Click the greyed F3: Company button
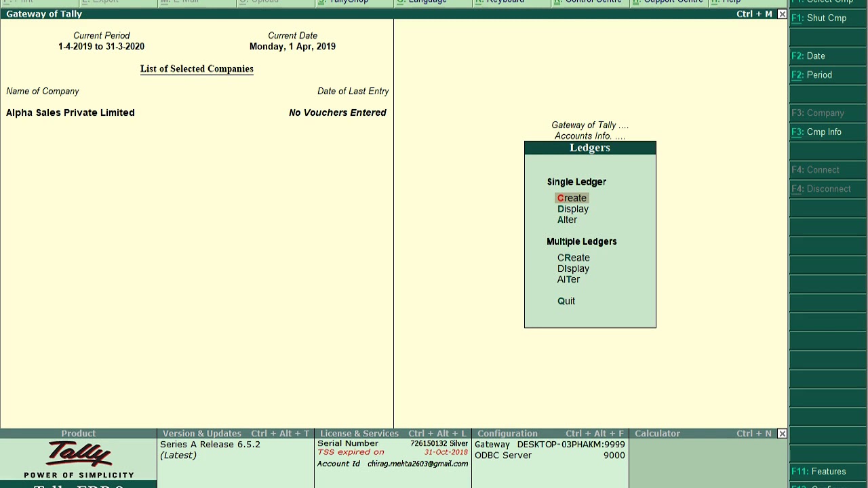This screenshot has width=868, height=488. pos(828,113)
